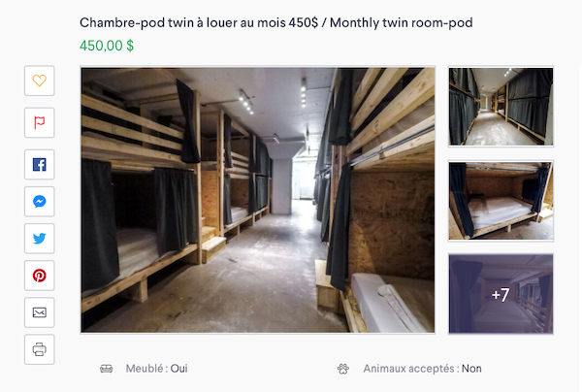This screenshot has height=392, width=582.
Task: Report the ad using the red flag icon
Action: coord(40,122)
